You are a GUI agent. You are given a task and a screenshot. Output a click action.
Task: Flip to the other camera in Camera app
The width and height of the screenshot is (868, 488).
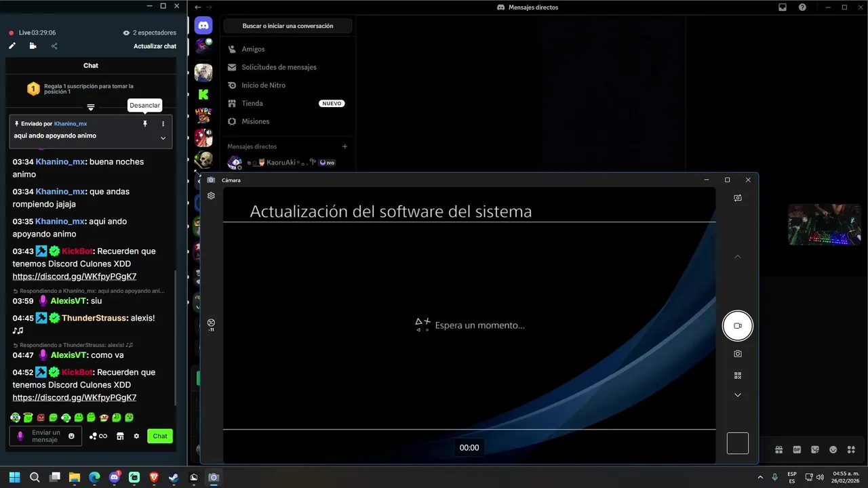point(737,198)
